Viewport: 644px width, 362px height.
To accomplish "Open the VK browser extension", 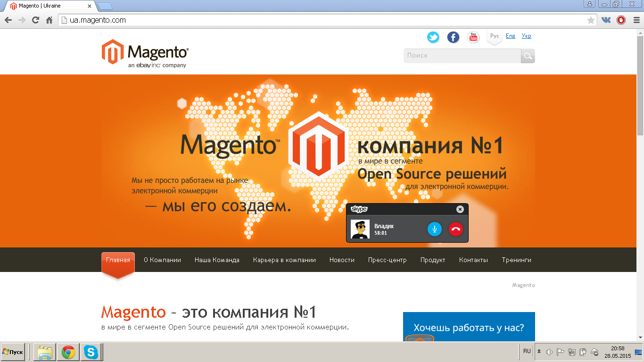I will [x=606, y=20].
